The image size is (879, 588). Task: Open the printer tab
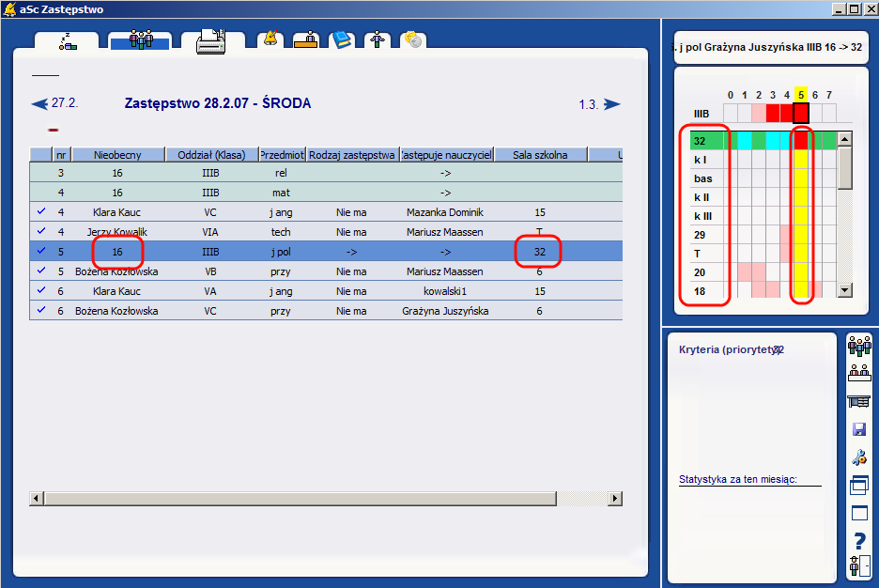tap(212, 41)
